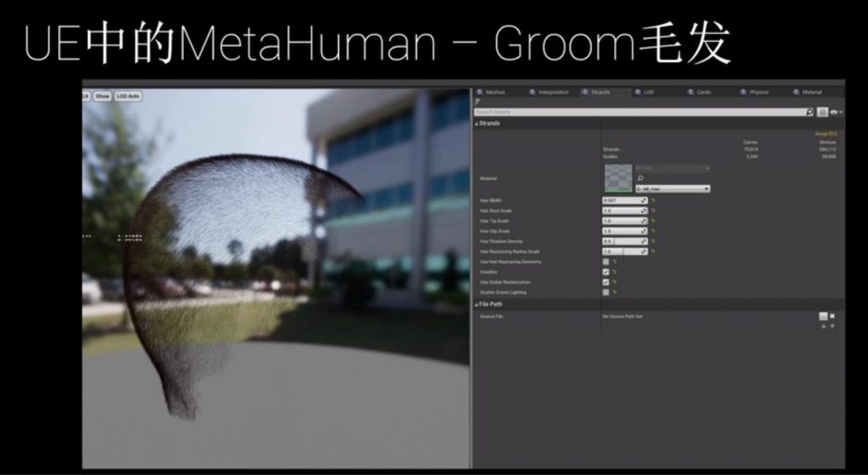Click the Hair Root Scale value field

[625, 211]
